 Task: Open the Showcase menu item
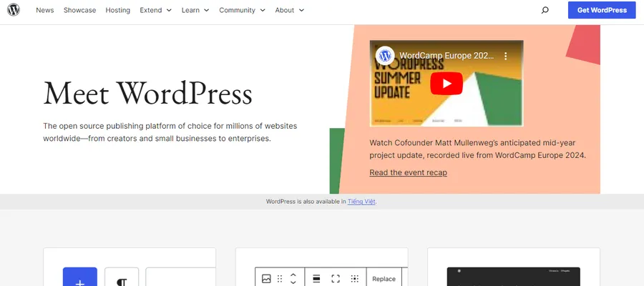coord(79,10)
